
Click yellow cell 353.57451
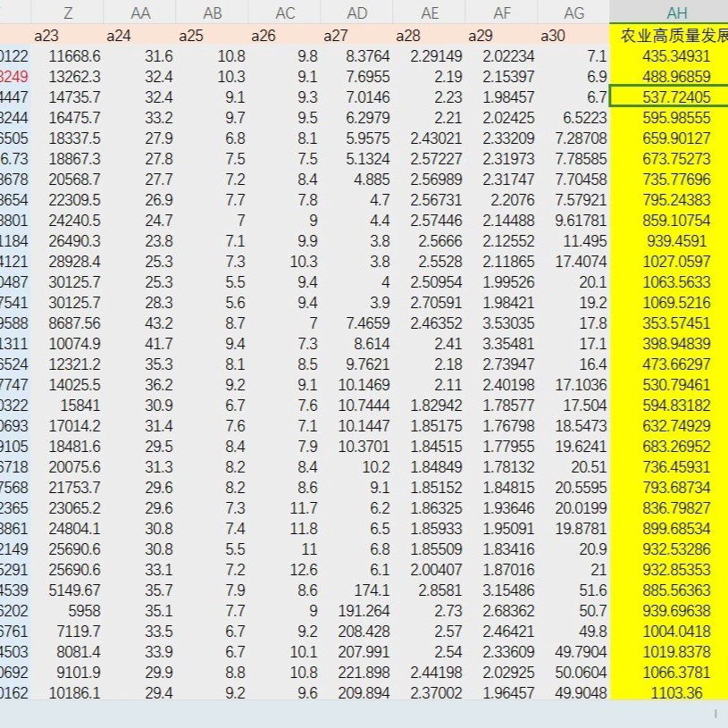(669, 323)
